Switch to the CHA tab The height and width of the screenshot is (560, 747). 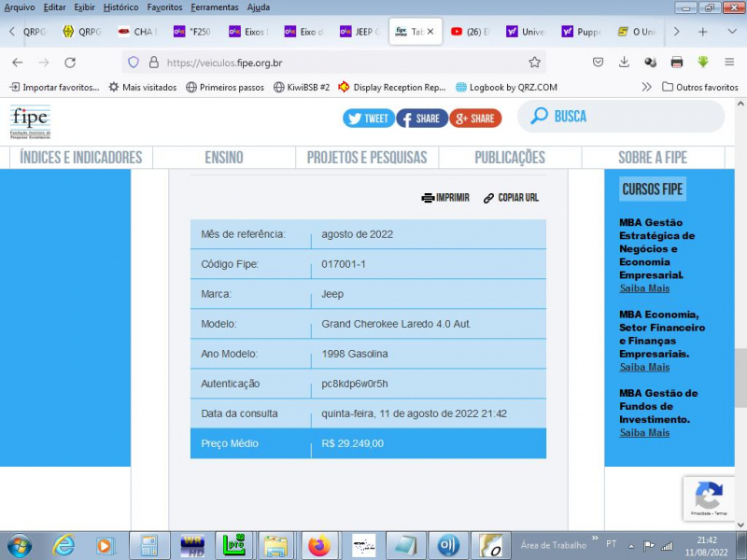tap(138, 32)
